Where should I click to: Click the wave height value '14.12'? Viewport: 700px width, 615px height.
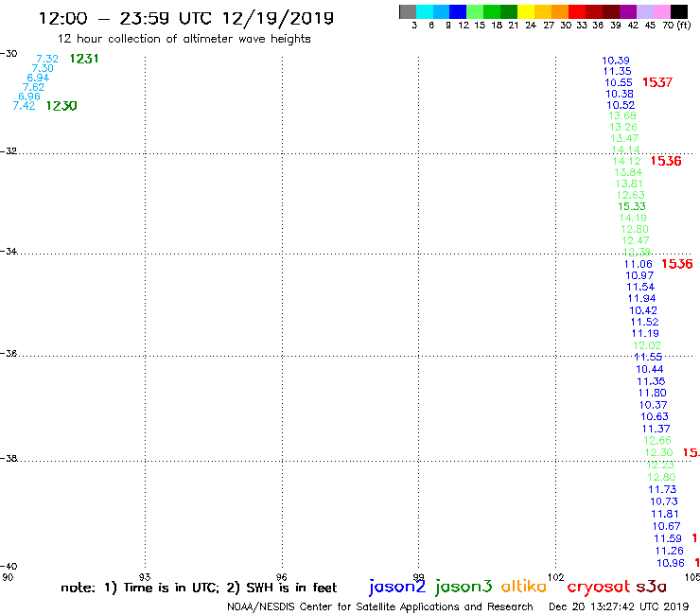(627, 161)
